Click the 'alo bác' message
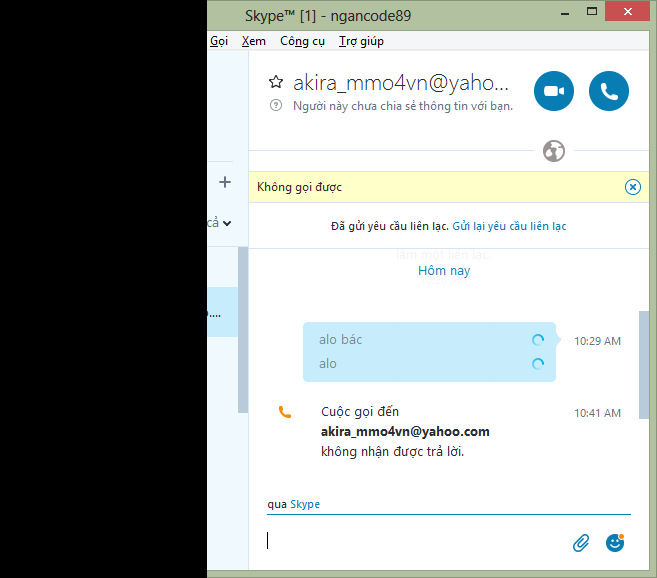The height and width of the screenshot is (578, 657). tap(340, 340)
